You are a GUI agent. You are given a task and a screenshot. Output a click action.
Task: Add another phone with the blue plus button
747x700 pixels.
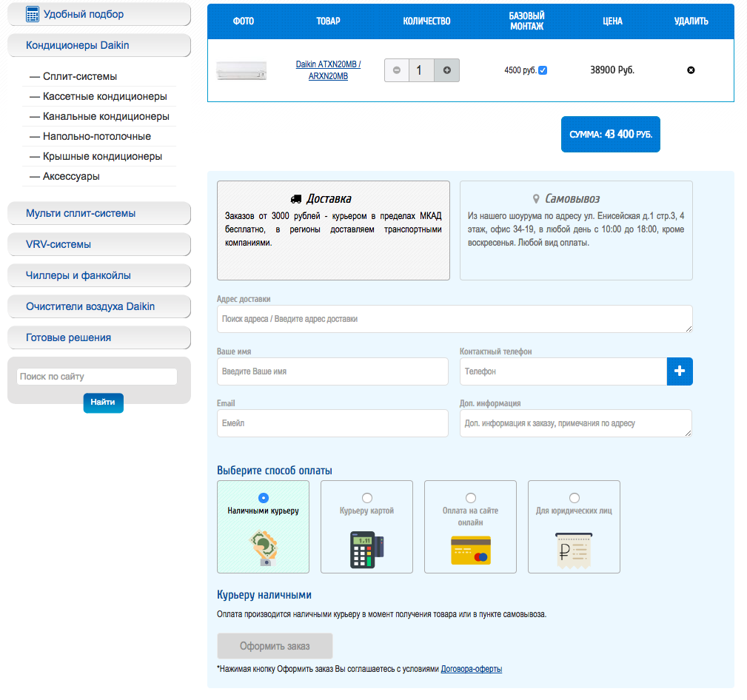[x=680, y=371]
